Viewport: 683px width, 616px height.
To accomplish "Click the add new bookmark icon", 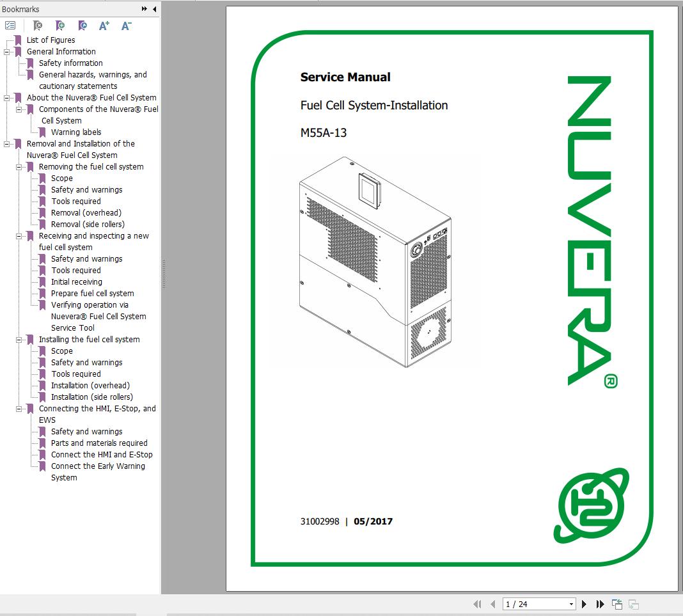I will point(60,26).
